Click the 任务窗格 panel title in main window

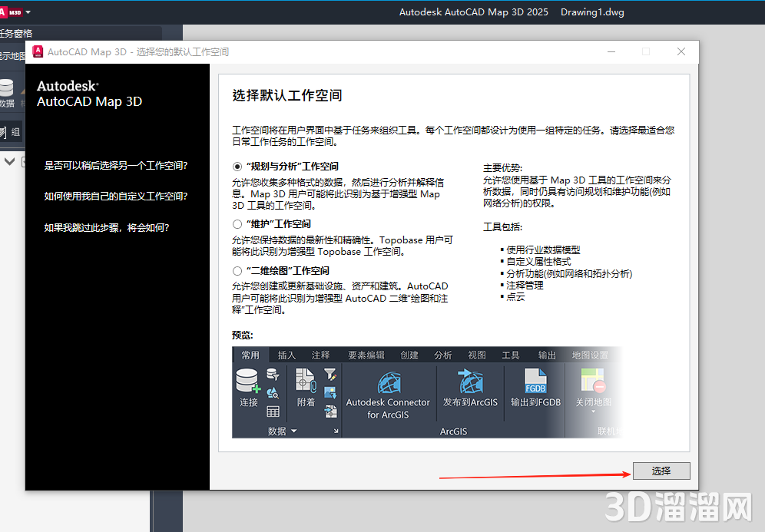point(16,33)
